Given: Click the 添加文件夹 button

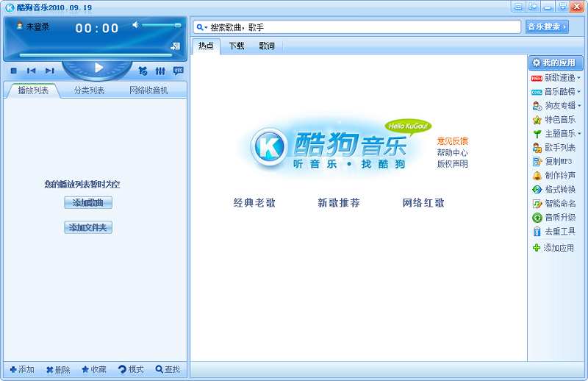Looking at the screenshot, I should 88,227.
